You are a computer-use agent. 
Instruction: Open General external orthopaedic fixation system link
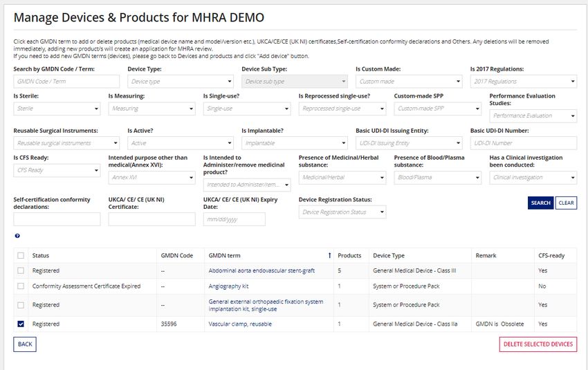[266, 305]
